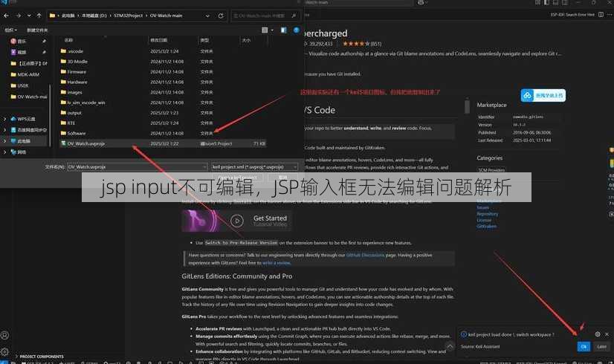614x364 pixels.
Task: Expand the This PC tree node
Action: coord(4,141)
